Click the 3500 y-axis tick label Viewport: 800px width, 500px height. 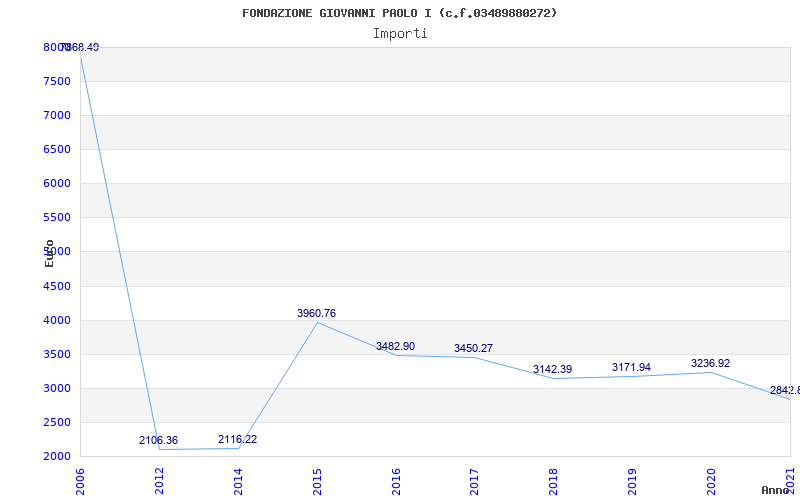pyautogui.click(x=57, y=355)
